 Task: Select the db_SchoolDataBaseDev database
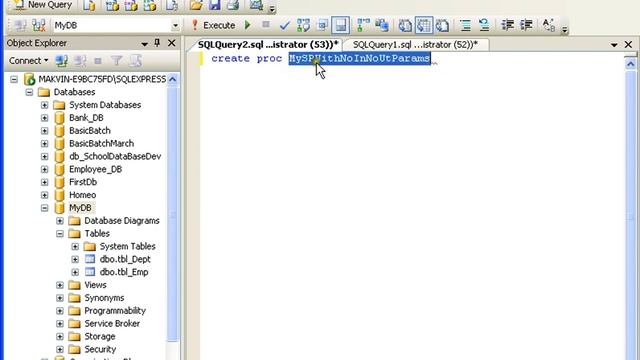pyautogui.click(x=115, y=156)
